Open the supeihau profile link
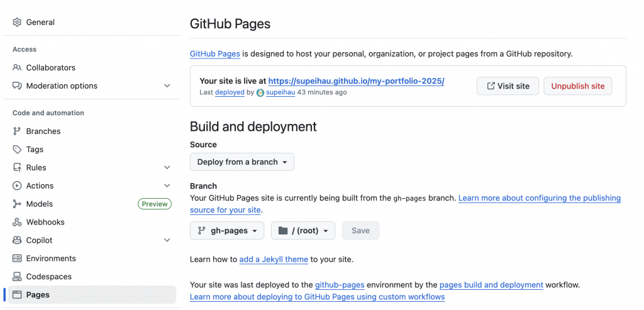The height and width of the screenshot is (310, 644). click(280, 92)
